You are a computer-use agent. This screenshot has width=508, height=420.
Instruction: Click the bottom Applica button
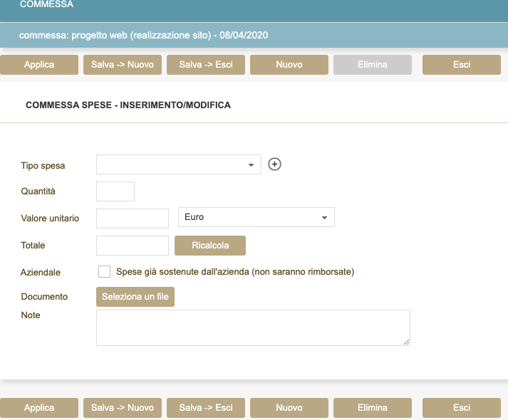[x=39, y=408]
